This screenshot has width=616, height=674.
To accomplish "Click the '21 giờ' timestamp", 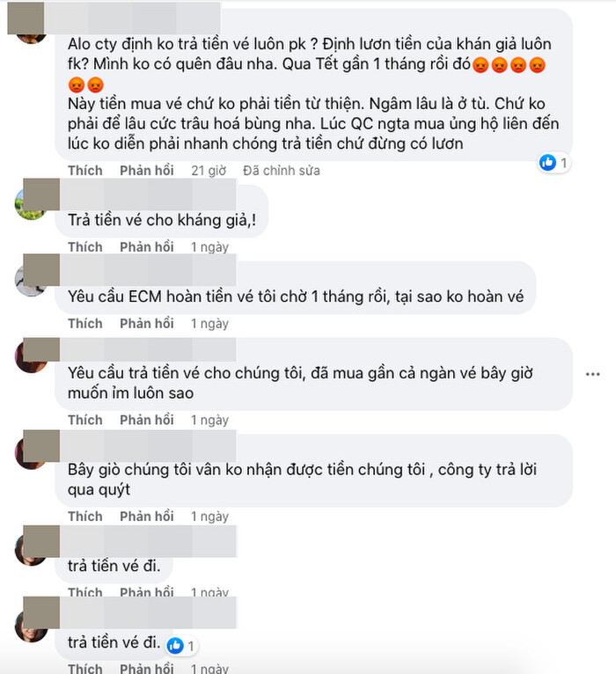I will click(209, 171).
